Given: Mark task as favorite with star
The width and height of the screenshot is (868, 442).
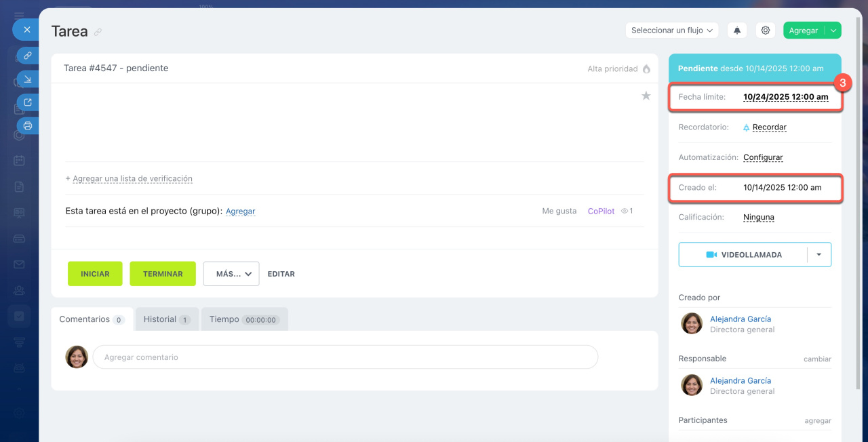Looking at the screenshot, I should click(646, 96).
